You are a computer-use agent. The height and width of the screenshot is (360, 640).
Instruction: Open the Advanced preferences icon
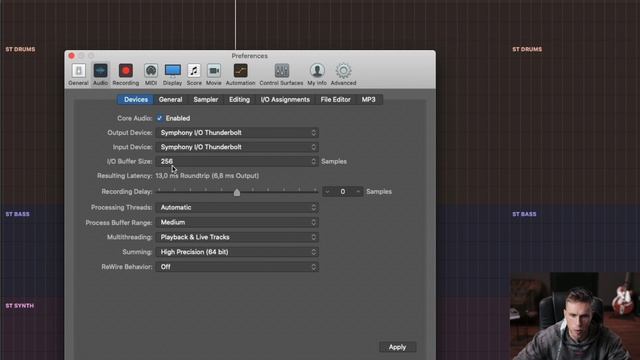[x=343, y=74]
